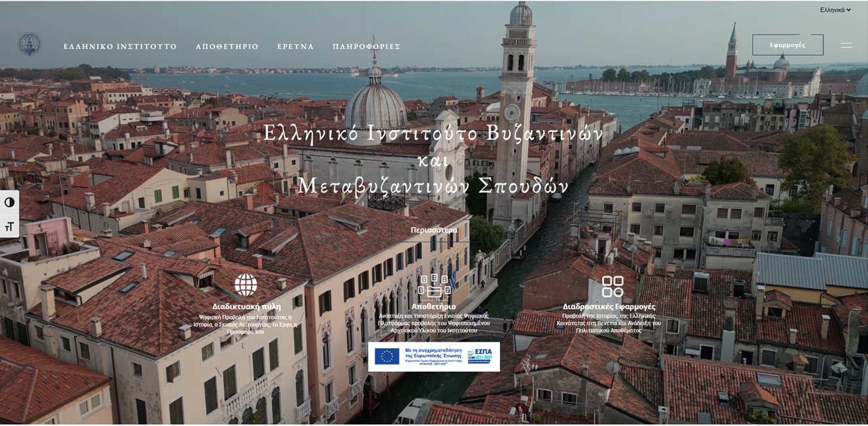Click the European Union flag in the funding banner
868x426 pixels.
tap(387, 356)
